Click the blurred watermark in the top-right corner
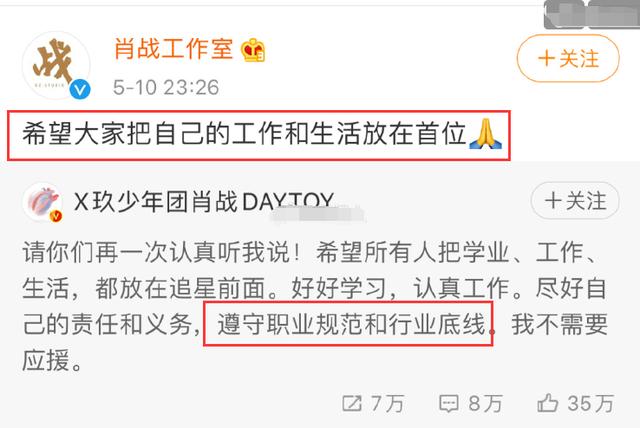 pos(592,14)
